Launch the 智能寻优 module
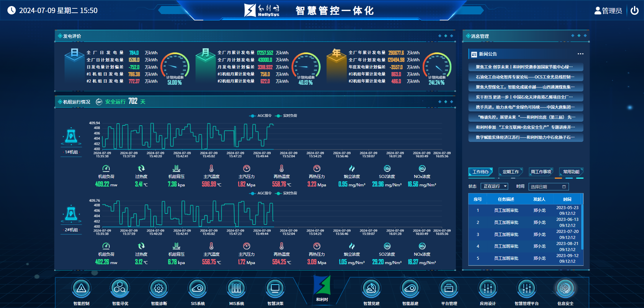Image resolution: width=644 pixels, height=308 pixels. (x=120, y=288)
